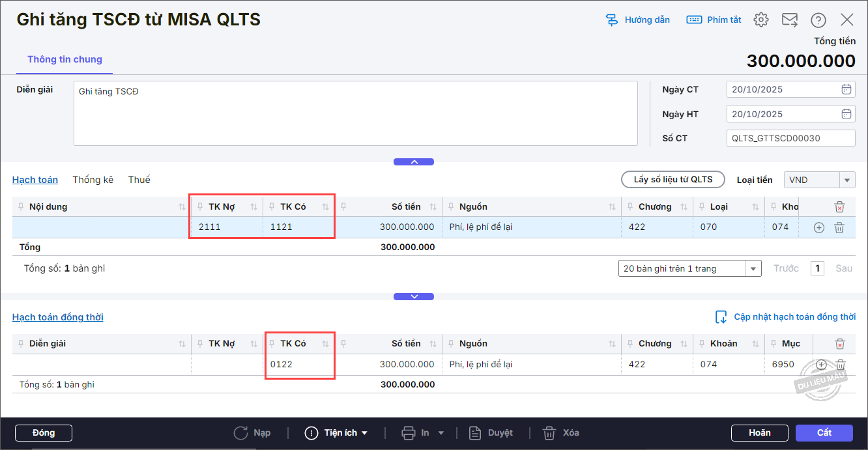Sort the TK Có column in Hạch toán

click(x=325, y=207)
